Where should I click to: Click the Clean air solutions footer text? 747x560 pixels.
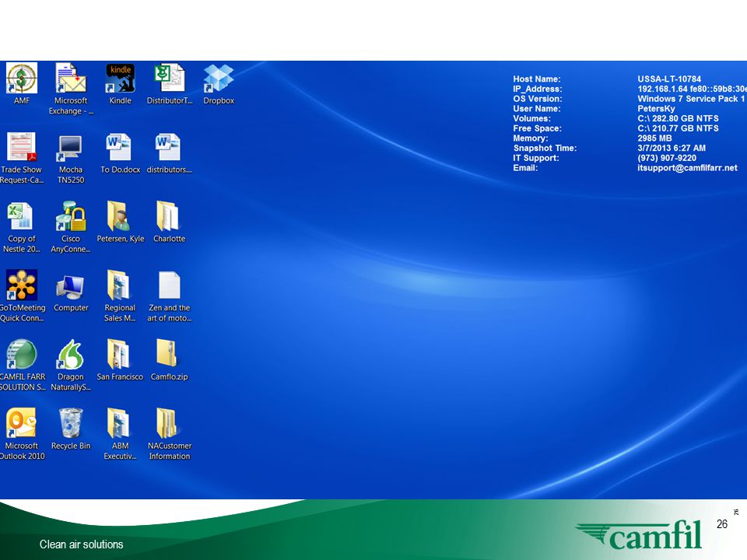pos(82,544)
